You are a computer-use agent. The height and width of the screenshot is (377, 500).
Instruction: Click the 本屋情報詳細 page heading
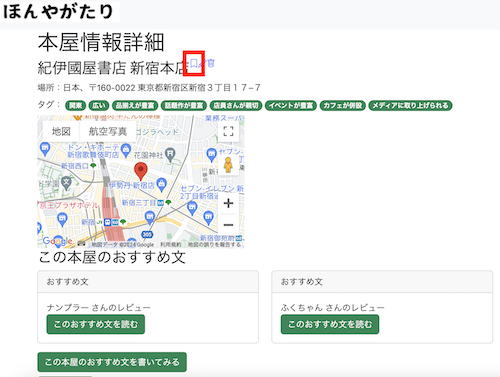pos(101,42)
